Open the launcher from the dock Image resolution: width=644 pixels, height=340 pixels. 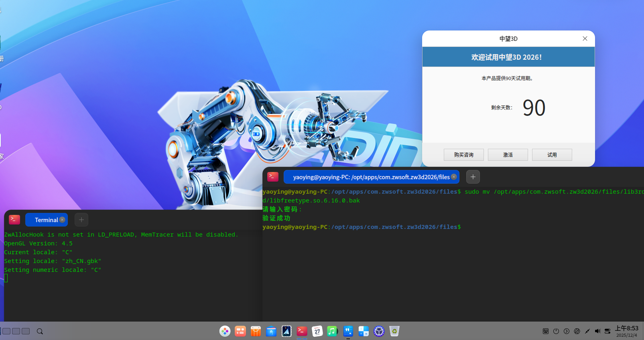225,331
